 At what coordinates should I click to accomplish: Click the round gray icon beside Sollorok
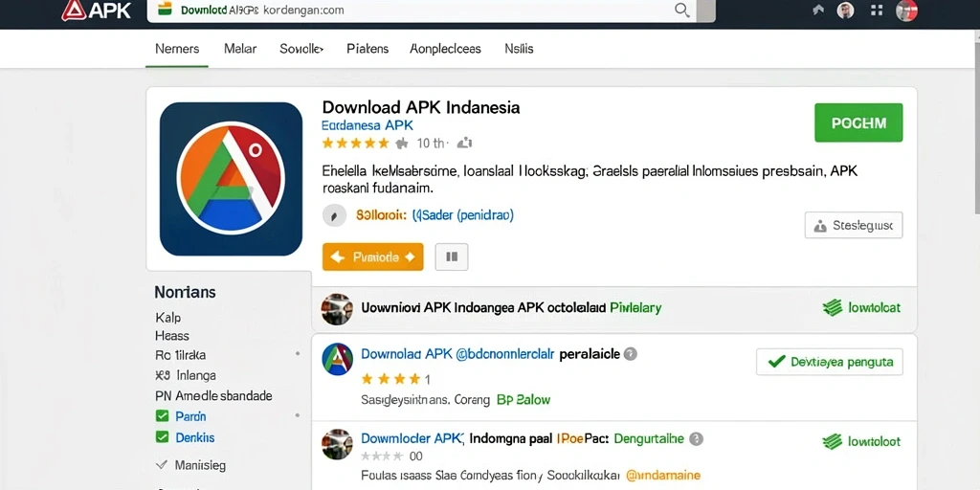(x=334, y=215)
